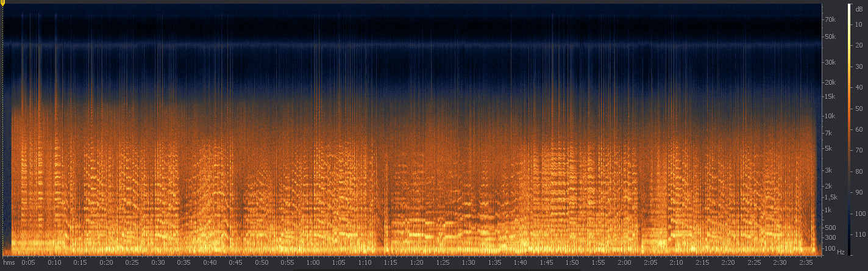Click the yellow playhead marker at timeline start
868x271 pixels.
point(2,2)
